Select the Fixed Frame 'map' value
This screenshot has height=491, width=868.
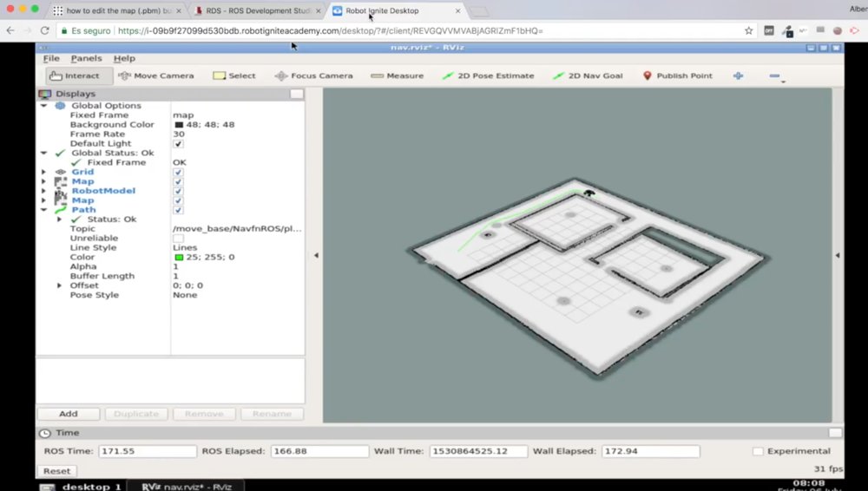[x=183, y=115]
